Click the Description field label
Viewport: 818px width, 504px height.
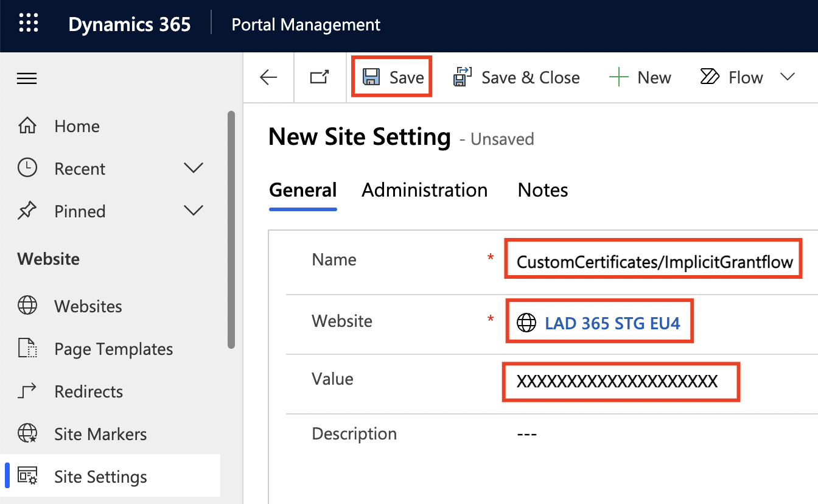(354, 434)
